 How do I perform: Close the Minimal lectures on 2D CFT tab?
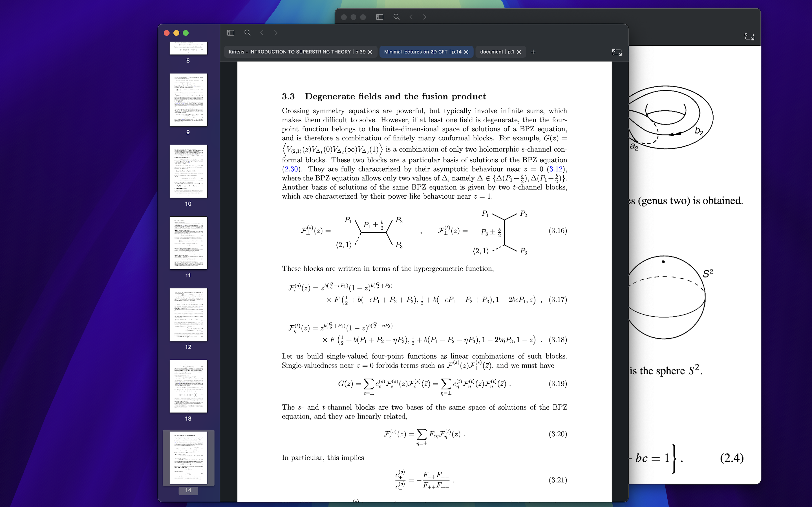coord(466,52)
